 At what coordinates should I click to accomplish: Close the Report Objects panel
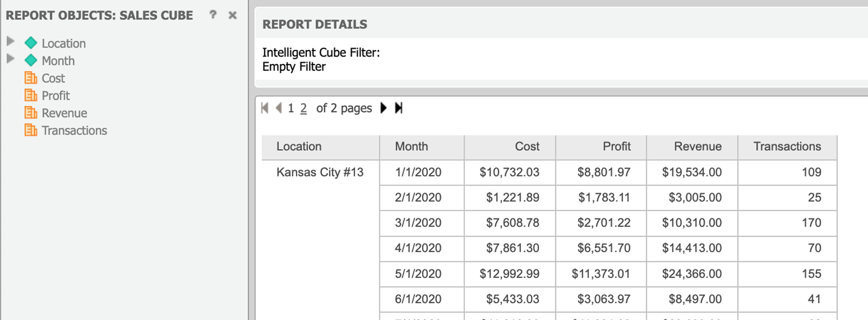pyautogui.click(x=232, y=15)
